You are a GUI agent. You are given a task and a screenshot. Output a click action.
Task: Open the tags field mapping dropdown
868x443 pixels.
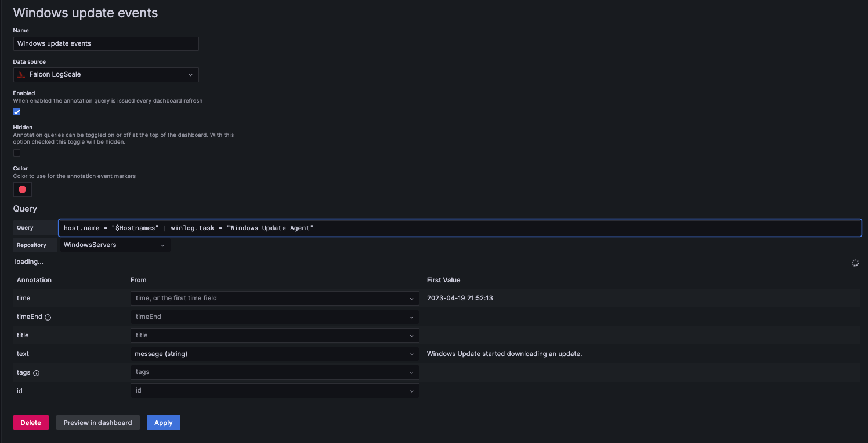click(274, 372)
